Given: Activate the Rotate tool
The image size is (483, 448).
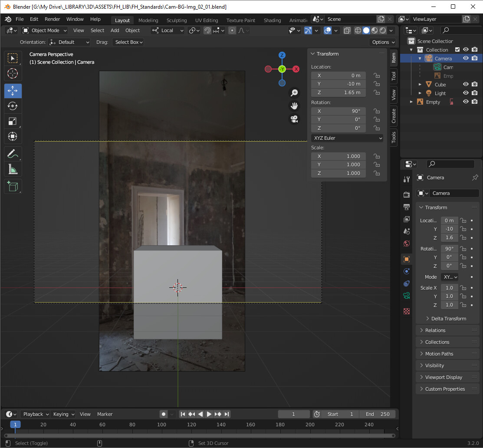Looking at the screenshot, I should point(13,106).
